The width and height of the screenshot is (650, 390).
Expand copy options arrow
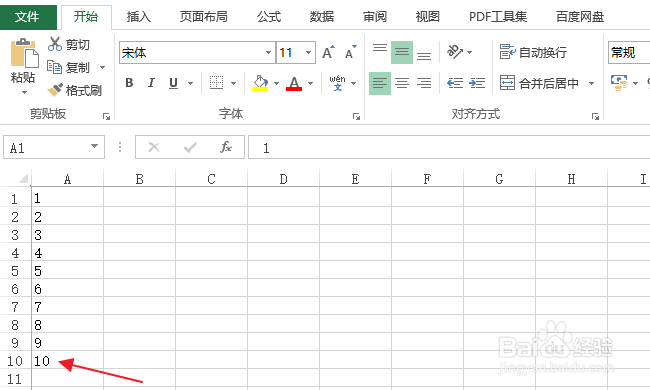click(x=102, y=67)
